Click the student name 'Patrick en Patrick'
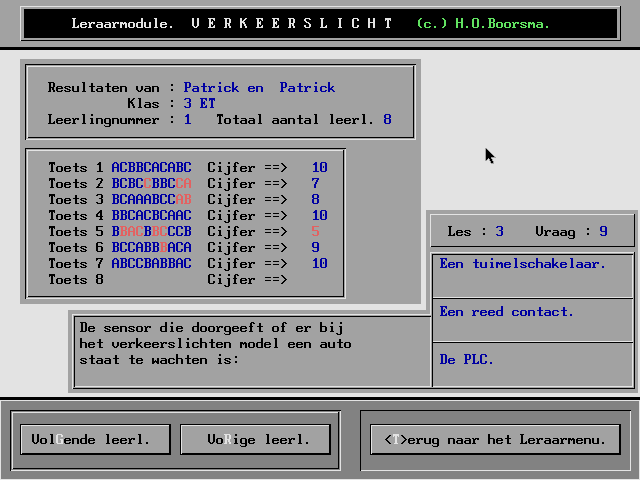 [259, 88]
